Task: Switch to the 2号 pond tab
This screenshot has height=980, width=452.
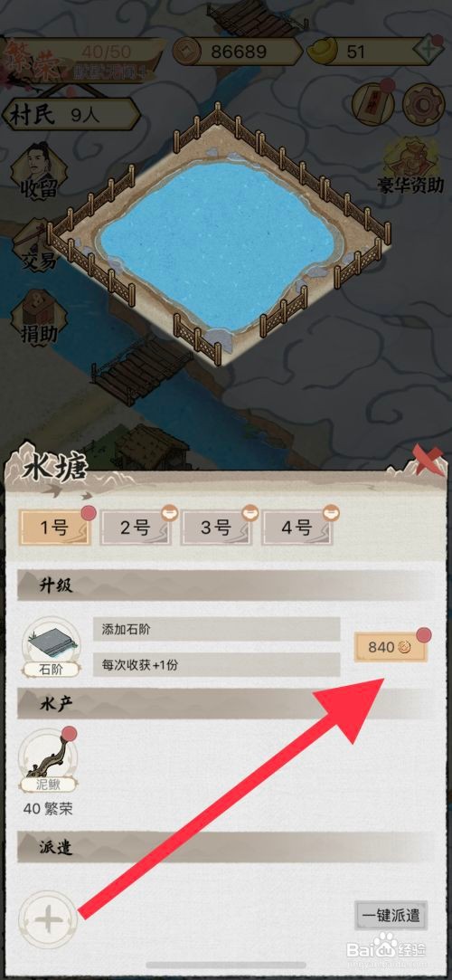Action: point(136,528)
